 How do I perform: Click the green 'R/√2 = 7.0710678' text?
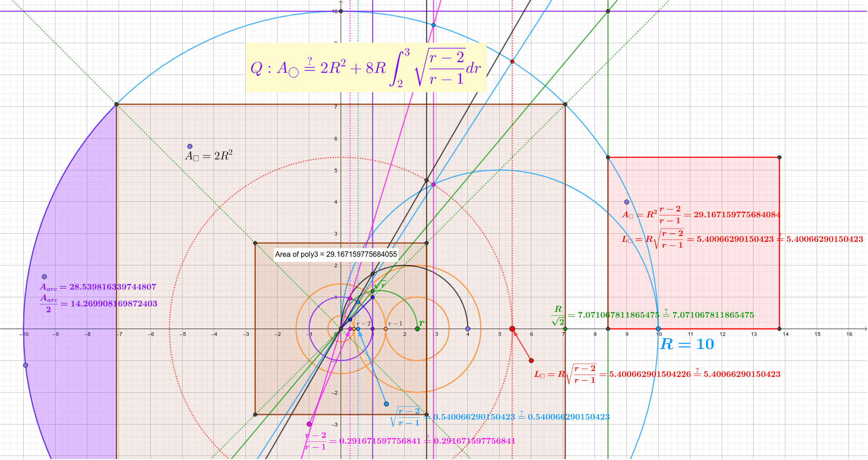(652, 315)
